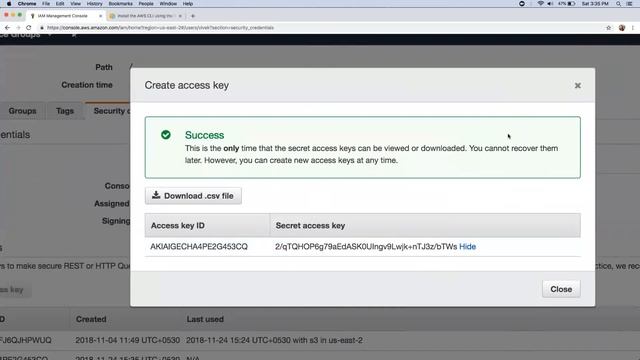Open the Chrome menu in menu bar
The image size is (640, 360).
(27, 4)
